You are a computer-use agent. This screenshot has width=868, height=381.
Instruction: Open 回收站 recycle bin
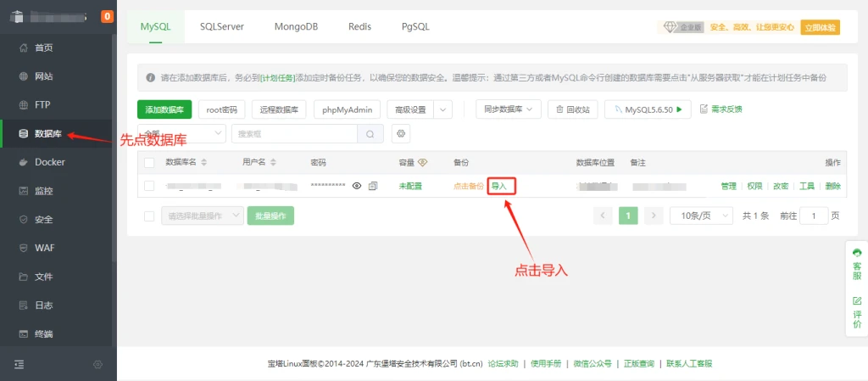coord(574,109)
